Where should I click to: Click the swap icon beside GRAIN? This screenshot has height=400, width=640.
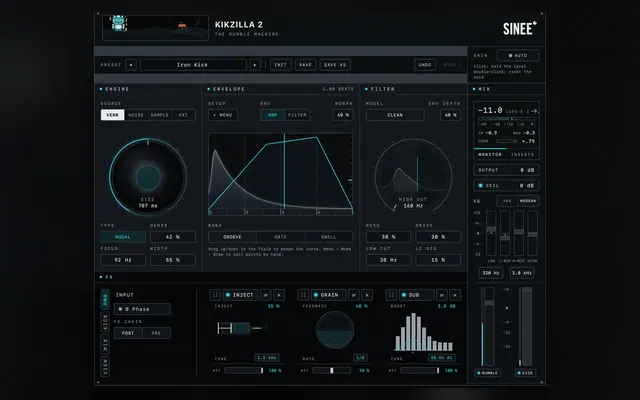(x=354, y=295)
